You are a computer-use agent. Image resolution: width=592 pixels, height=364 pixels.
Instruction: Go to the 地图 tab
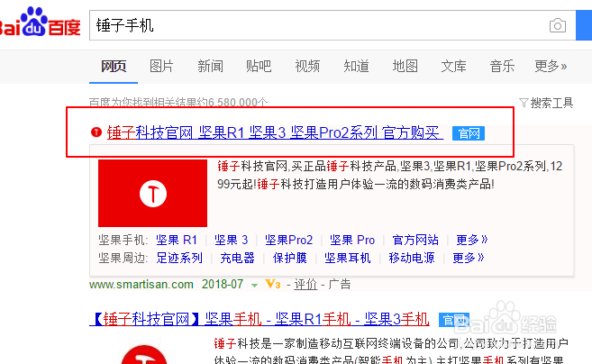click(x=405, y=67)
